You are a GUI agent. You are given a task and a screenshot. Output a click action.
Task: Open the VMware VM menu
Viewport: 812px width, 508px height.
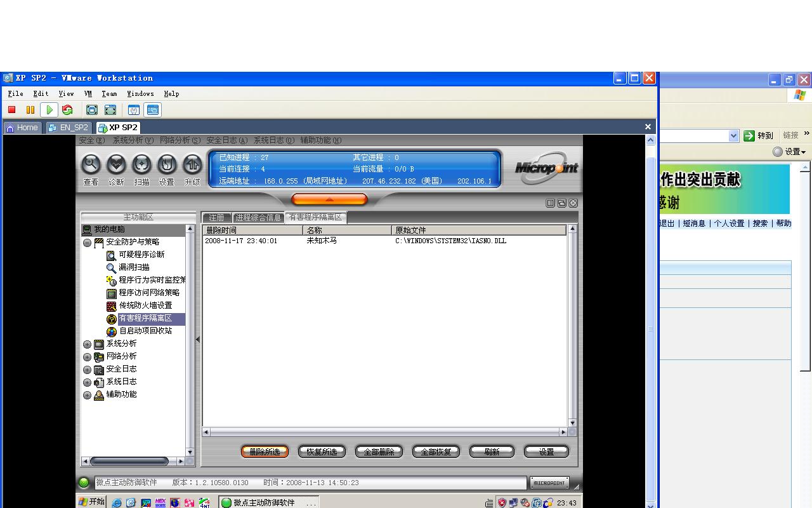(x=88, y=93)
